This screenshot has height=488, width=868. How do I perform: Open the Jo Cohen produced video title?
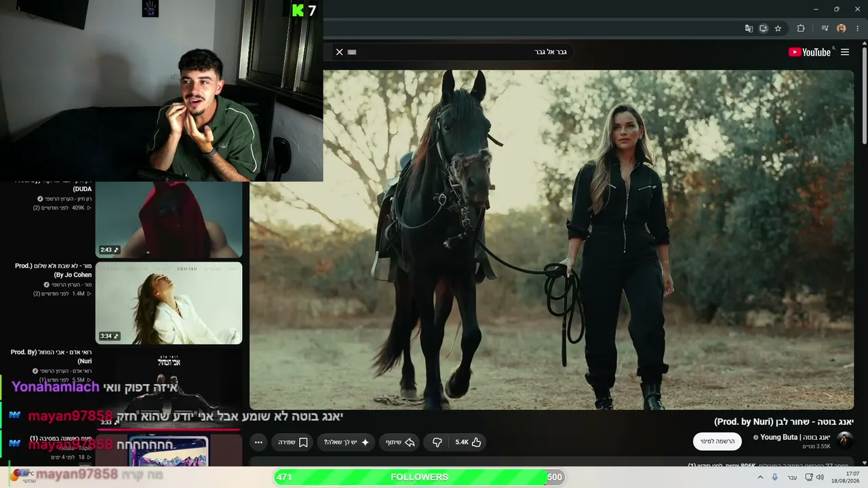[54, 270]
